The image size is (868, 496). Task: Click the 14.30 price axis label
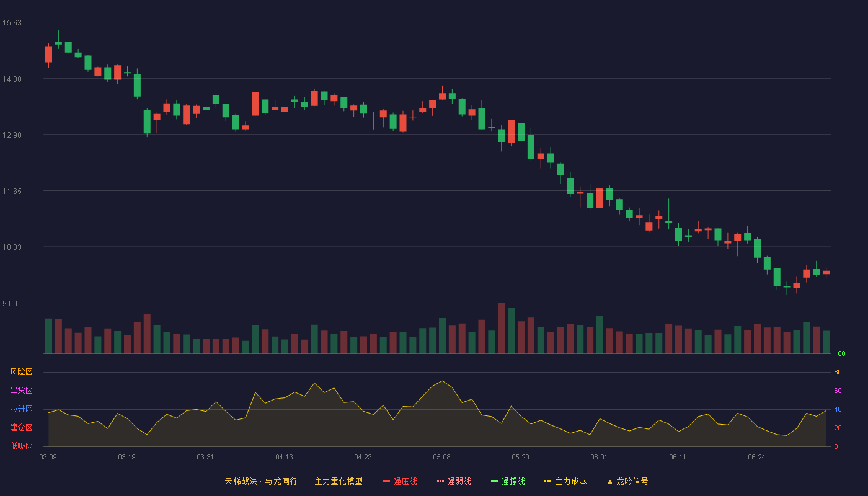point(12,79)
